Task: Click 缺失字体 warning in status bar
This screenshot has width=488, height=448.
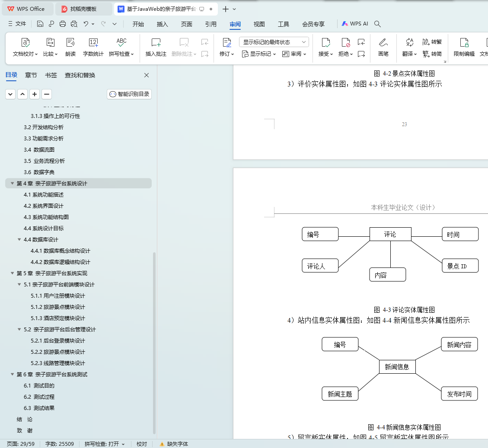Action: click(x=174, y=444)
